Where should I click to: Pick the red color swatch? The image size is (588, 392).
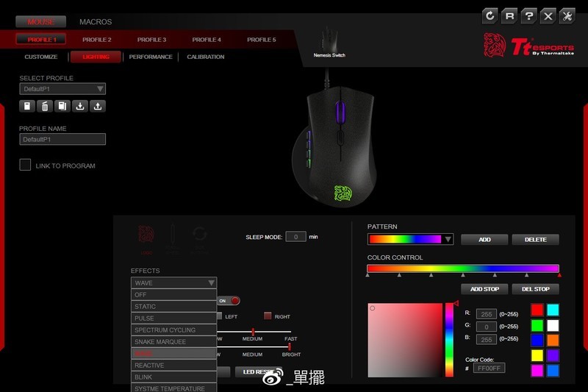[537, 310]
